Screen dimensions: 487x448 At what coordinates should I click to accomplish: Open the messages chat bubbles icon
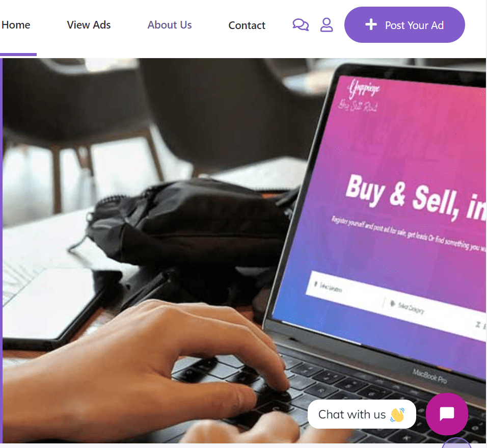coord(301,25)
